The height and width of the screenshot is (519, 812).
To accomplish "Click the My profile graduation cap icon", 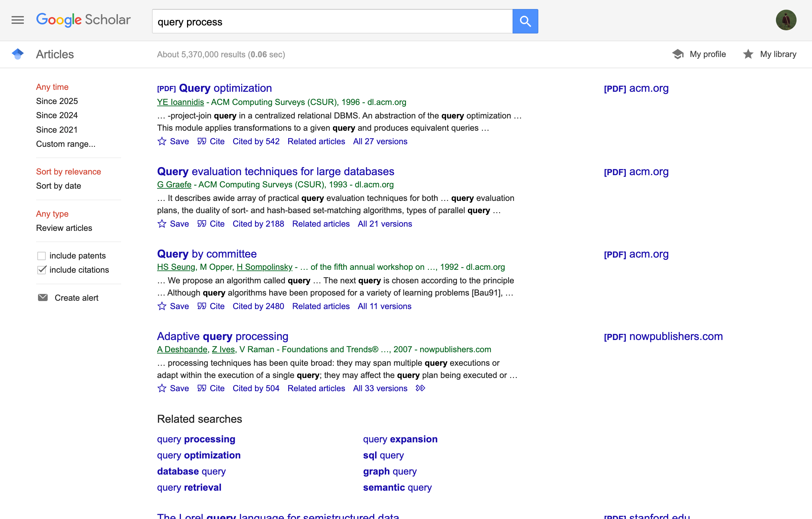I will point(677,54).
